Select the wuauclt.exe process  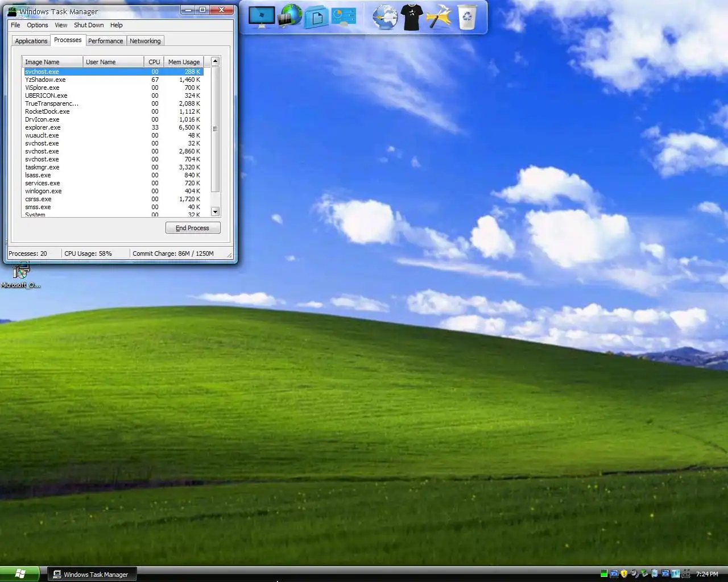113,135
